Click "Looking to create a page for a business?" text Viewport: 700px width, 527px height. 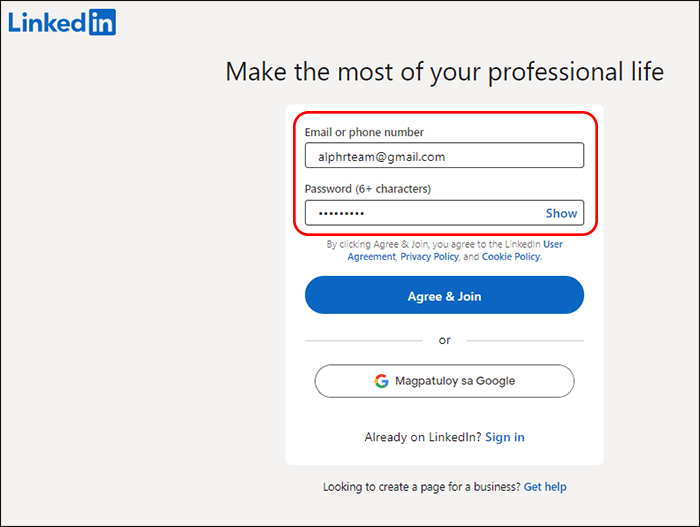[x=421, y=487]
